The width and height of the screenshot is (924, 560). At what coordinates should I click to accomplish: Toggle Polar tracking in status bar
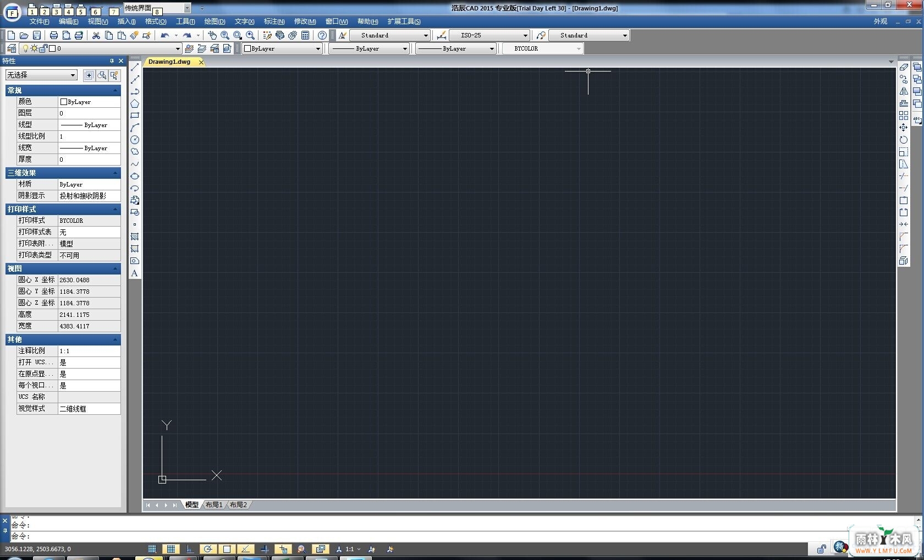(x=208, y=549)
